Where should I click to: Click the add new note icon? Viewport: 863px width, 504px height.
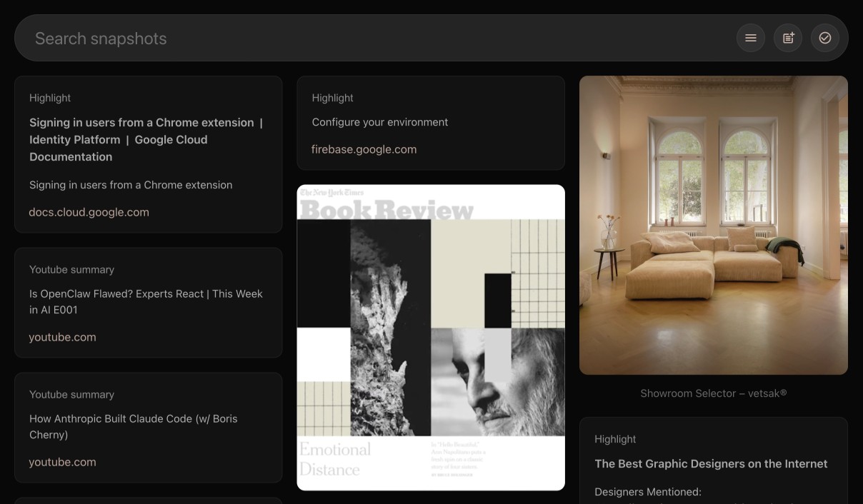[788, 38]
